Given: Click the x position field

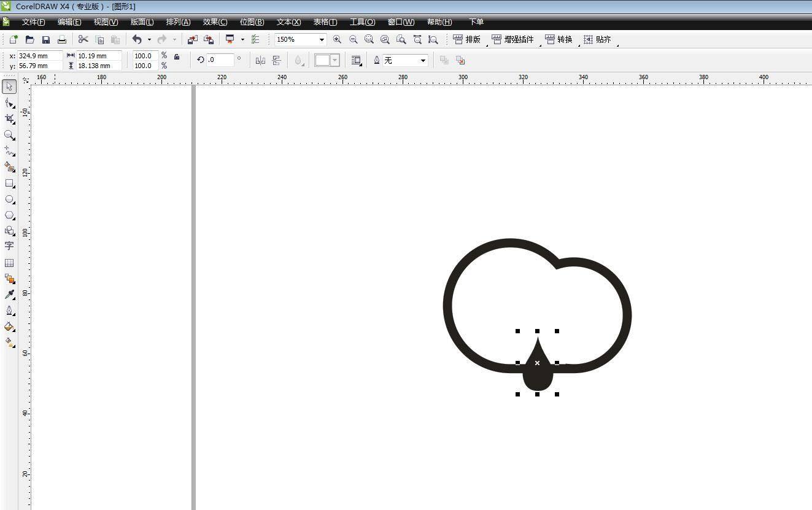Looking at the screenshot, I should [40, 56].
